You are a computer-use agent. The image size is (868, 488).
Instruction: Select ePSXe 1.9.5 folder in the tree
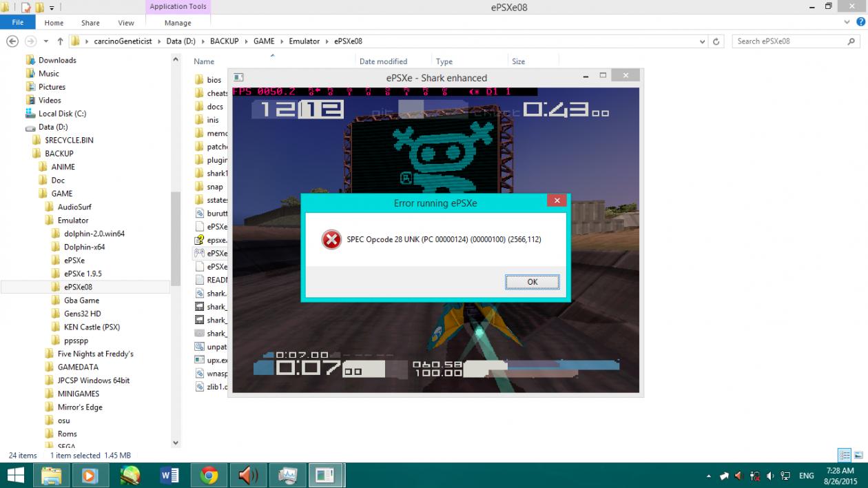[x=83, y=274]
